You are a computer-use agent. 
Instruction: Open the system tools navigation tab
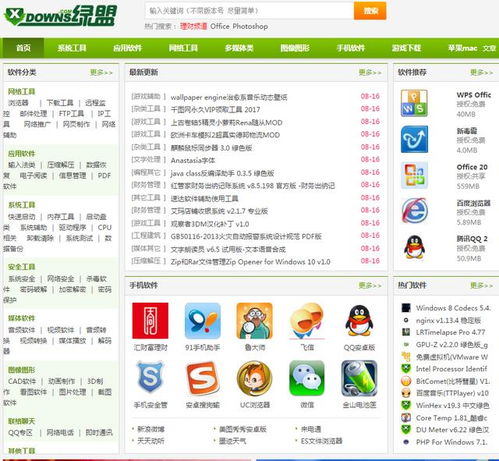point(72,48)
